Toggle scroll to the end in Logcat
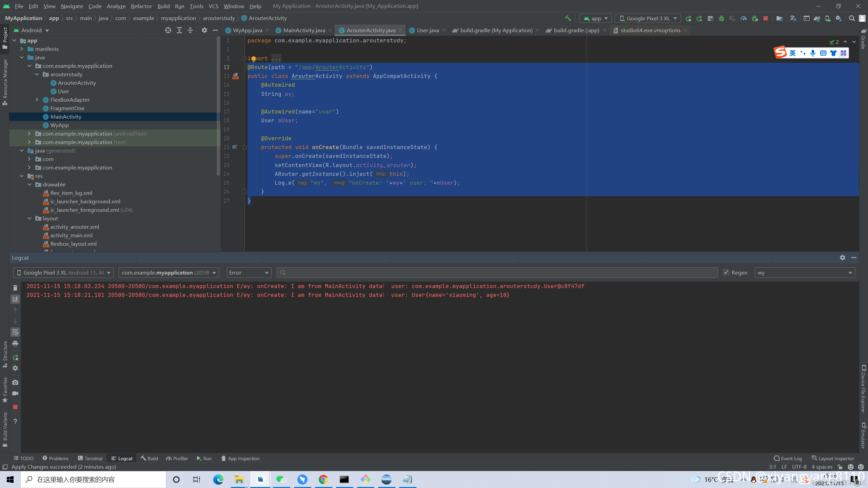Screen dimensions: 868x488 15,299
